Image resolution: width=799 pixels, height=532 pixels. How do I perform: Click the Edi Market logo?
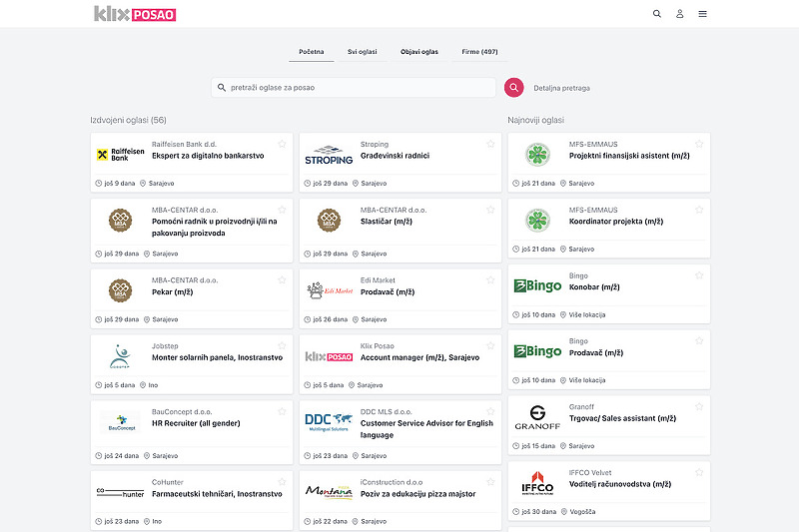(329, 290)
